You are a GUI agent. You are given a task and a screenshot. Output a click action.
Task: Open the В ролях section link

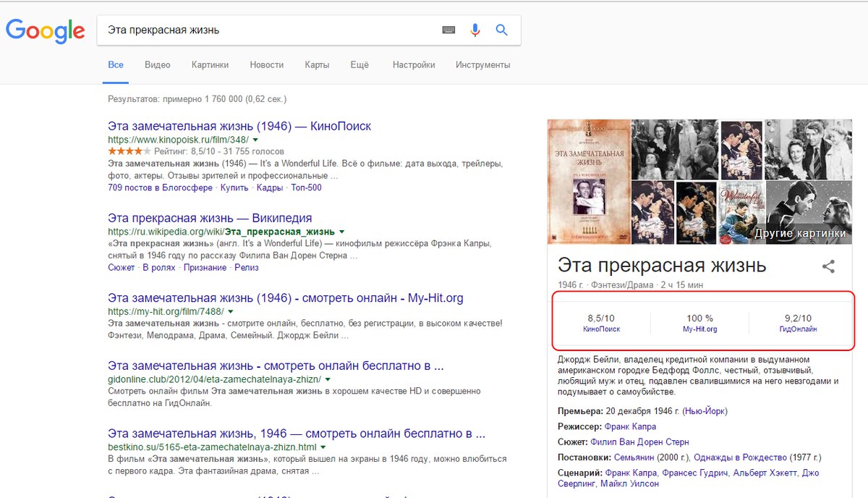tap(159, 267)
